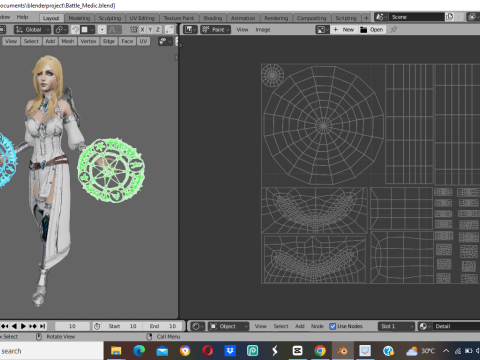Image resolution: width=480 pixels, height=360 pixels.
Task: Open image editor View menu
Action: click(242, 30)
